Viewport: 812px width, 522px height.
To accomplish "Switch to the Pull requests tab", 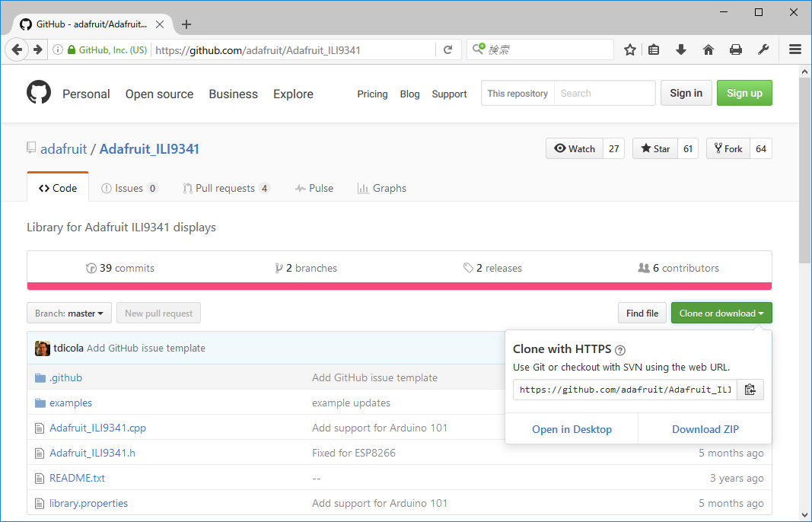I will (x=226, y=188).
